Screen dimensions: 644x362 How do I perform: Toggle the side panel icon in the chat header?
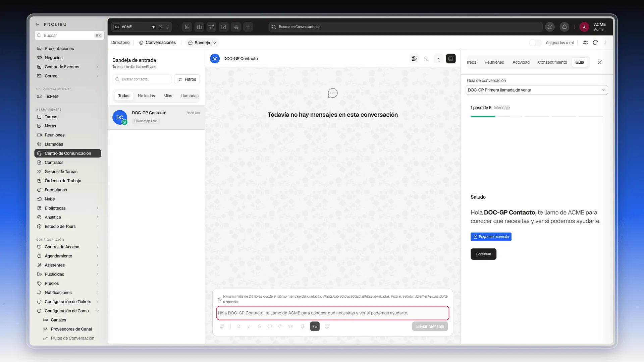click(451, 59)
